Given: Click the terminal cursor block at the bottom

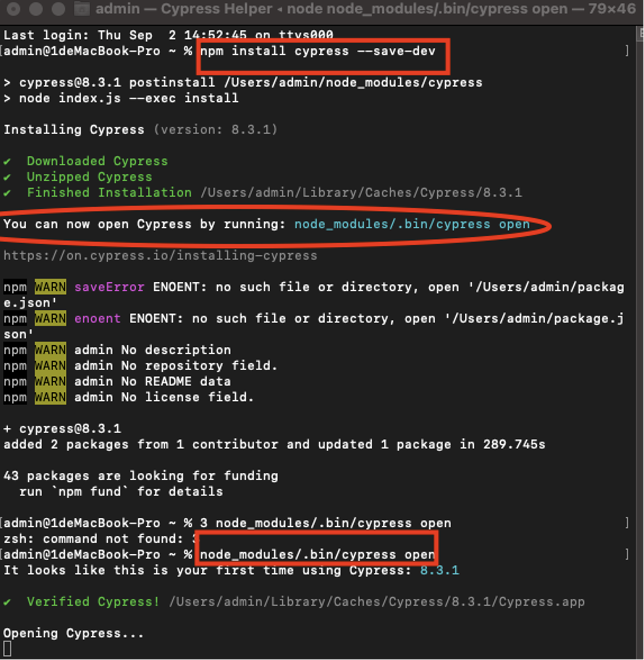Looking at the screenshot, I should (7, 649).
